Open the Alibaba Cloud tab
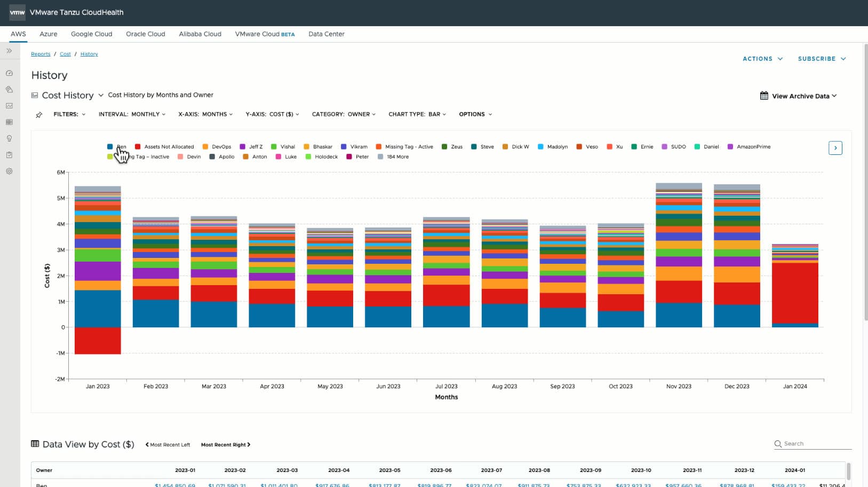 [x=200, y=34]
